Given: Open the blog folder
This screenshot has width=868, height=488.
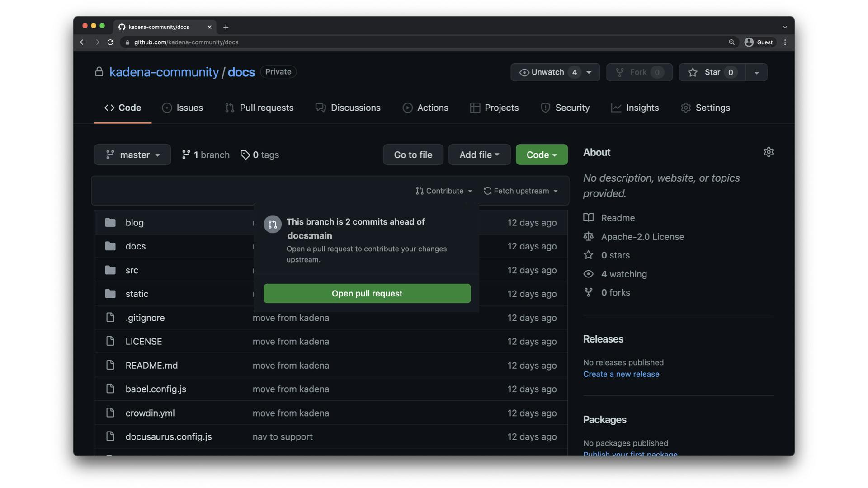Looking at the screenshot, I should pos(135,222).
